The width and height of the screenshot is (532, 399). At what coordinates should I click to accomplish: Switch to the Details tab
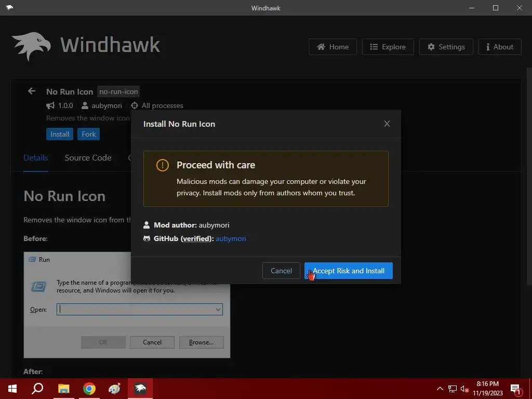[x=36, y=158]
